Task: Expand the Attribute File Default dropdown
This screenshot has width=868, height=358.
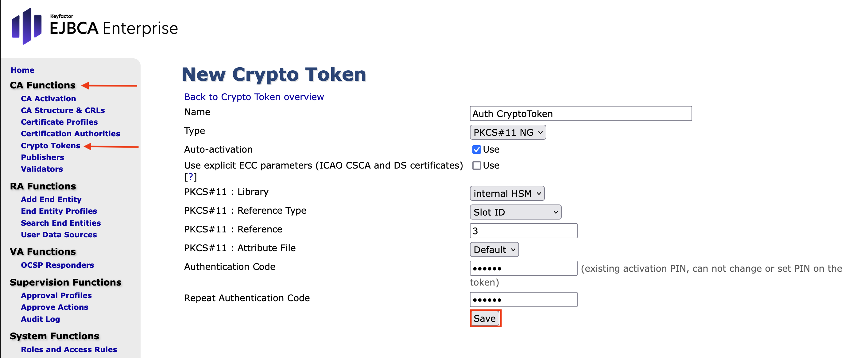Action: click(494, 250)
